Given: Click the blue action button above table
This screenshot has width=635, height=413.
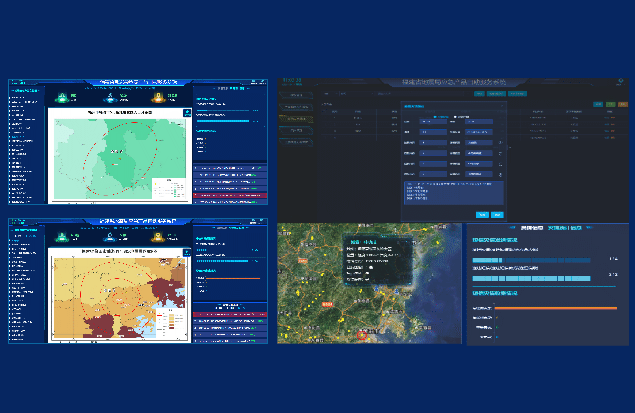Looking at the screenshot, I should click(x=598, y=104).
